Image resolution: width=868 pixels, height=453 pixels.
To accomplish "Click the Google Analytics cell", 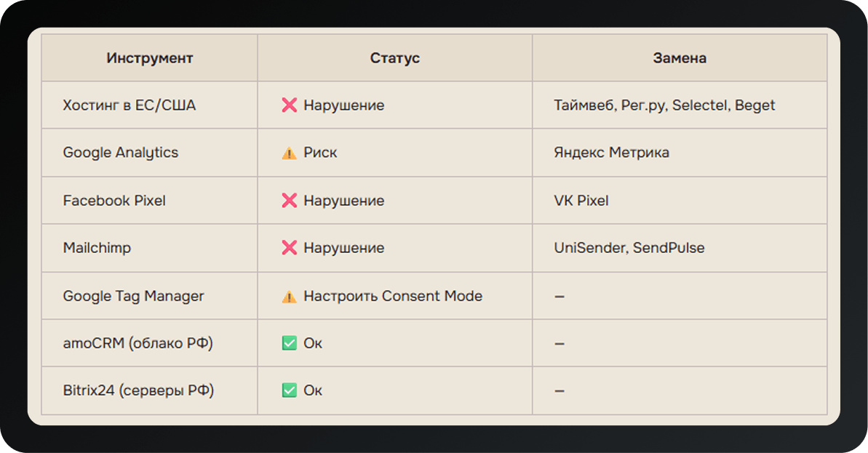I will [x=149, y=153].
